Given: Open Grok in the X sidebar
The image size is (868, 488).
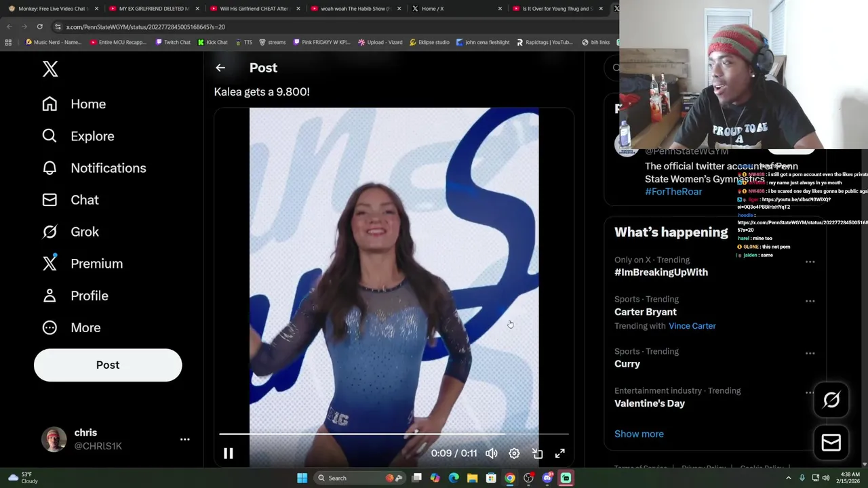Looking at the screenshot, I should click(70, 232).
